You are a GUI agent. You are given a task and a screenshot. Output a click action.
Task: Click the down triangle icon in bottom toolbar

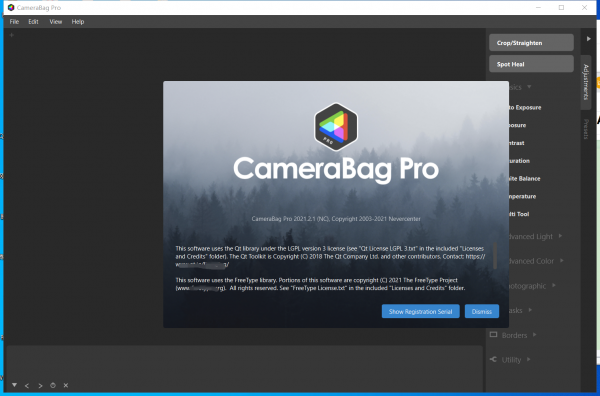point(14,385)
